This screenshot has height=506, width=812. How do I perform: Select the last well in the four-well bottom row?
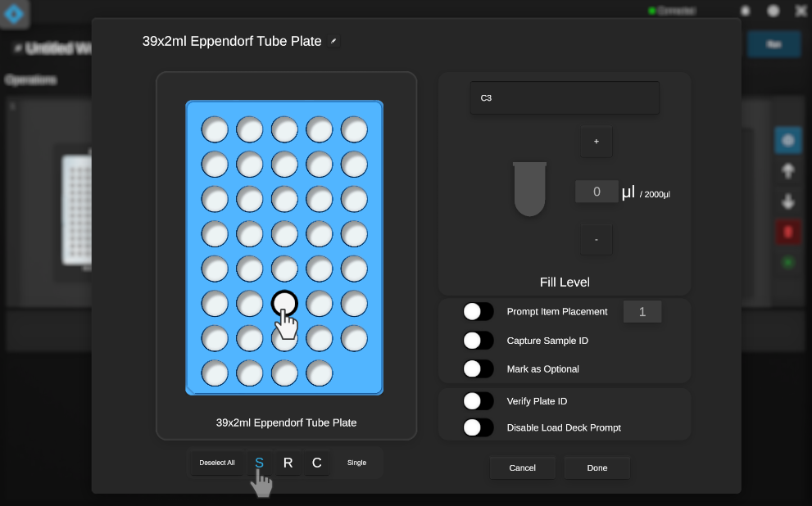pyautogui.click(x=319, y=373)
